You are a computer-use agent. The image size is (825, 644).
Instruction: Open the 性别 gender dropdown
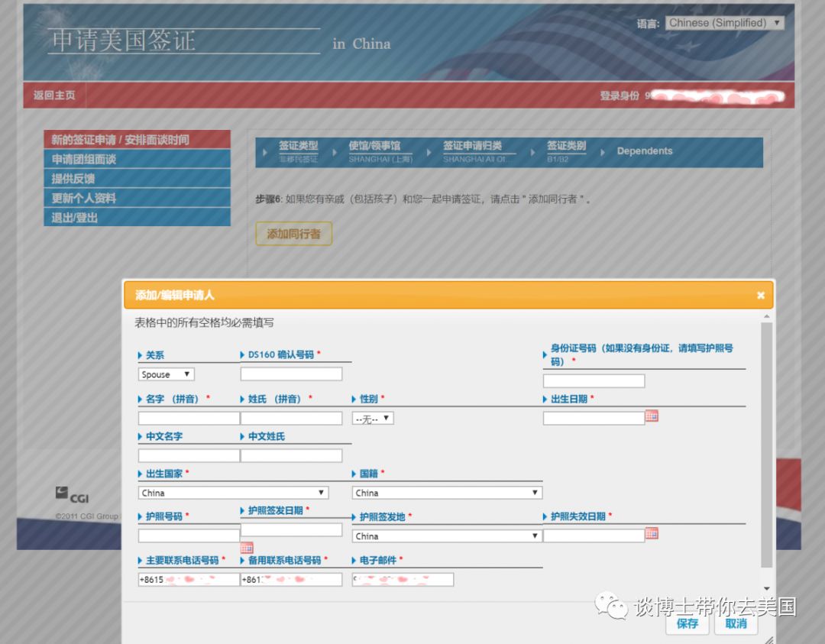point(373,419)
